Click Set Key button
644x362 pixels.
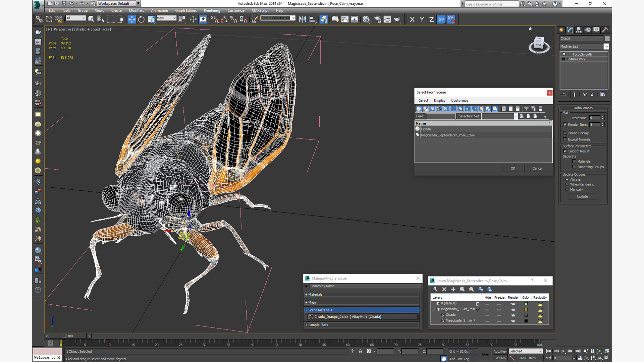(x=500, y=358)
